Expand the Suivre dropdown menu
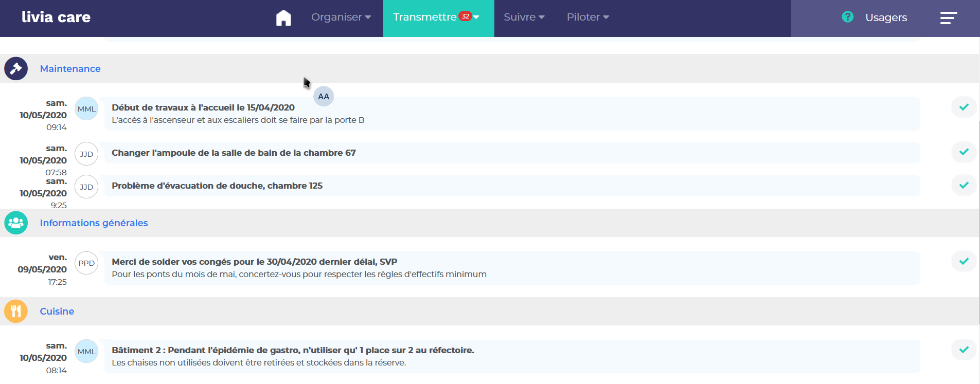980x384 pixels. [x=524, y=17]
